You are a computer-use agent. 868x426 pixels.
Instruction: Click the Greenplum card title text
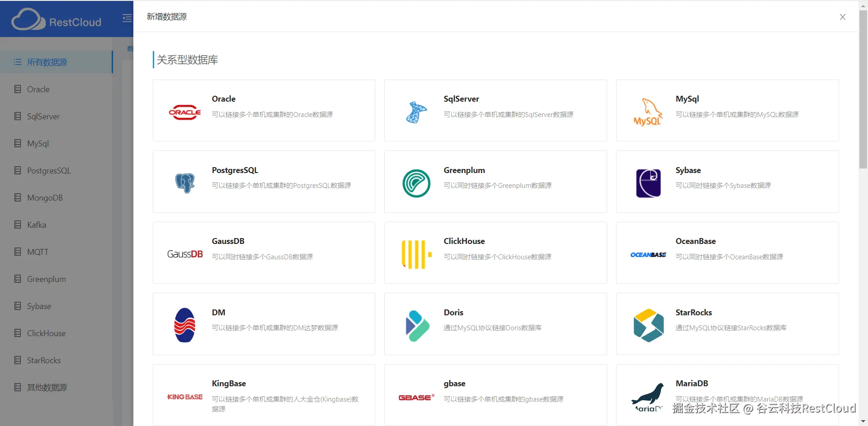(x=464, y=170)
